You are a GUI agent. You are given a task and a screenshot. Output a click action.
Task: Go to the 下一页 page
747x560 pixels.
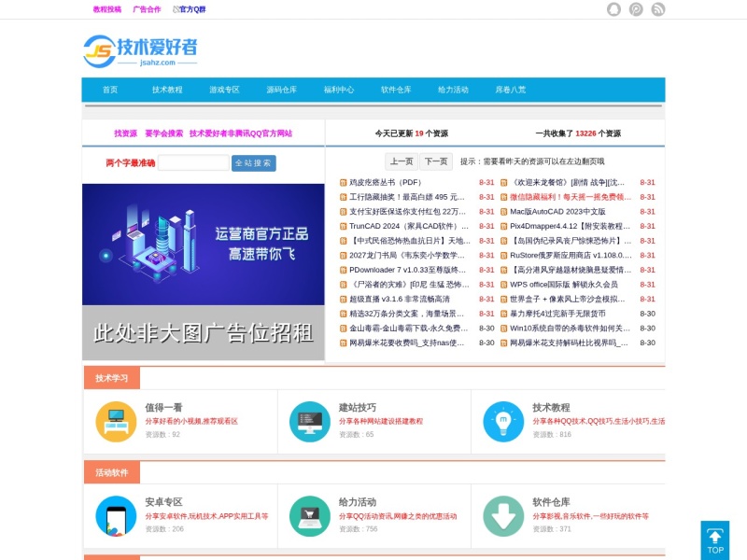click(436, 161)
